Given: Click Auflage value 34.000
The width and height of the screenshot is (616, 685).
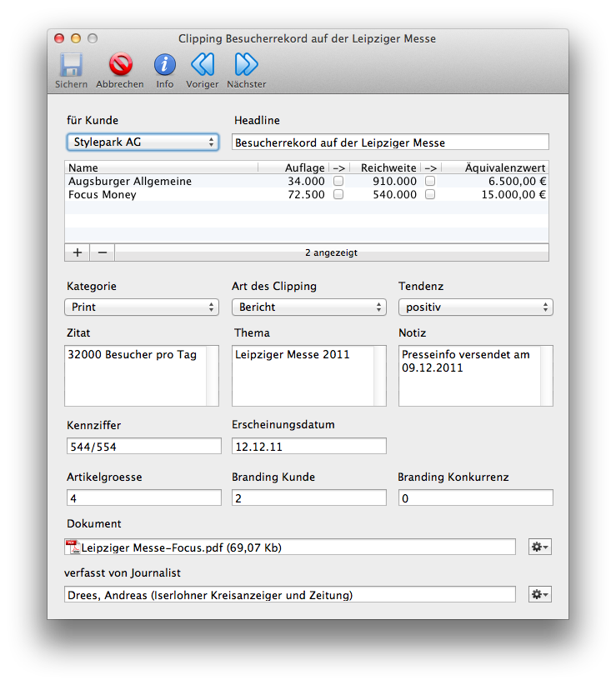Looking at the screenshot, I should pos(306,181).
